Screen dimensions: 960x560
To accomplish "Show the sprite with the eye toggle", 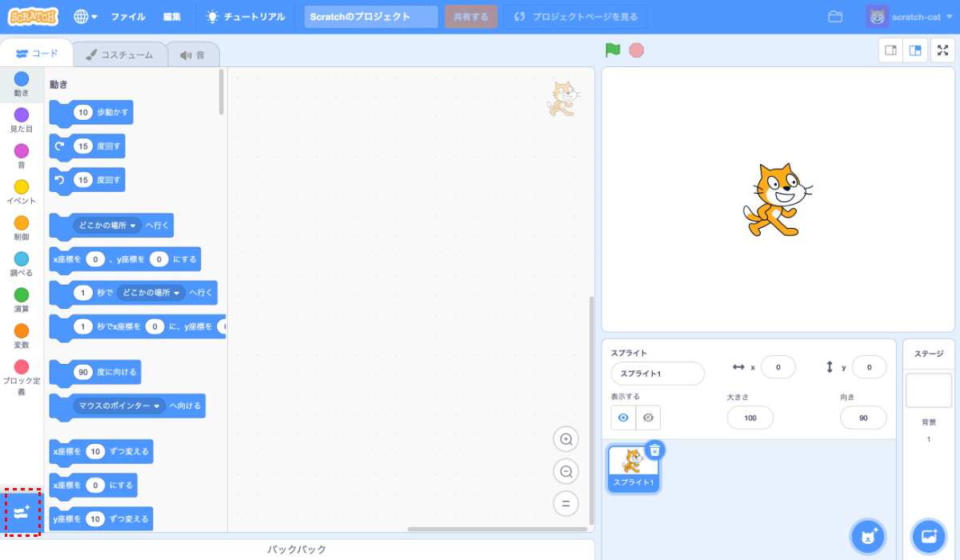I will [622, 417].
